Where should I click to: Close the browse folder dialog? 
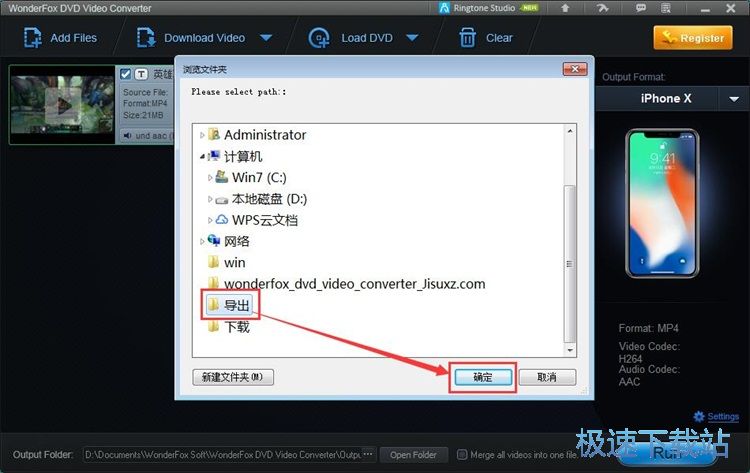coord(575,69)
